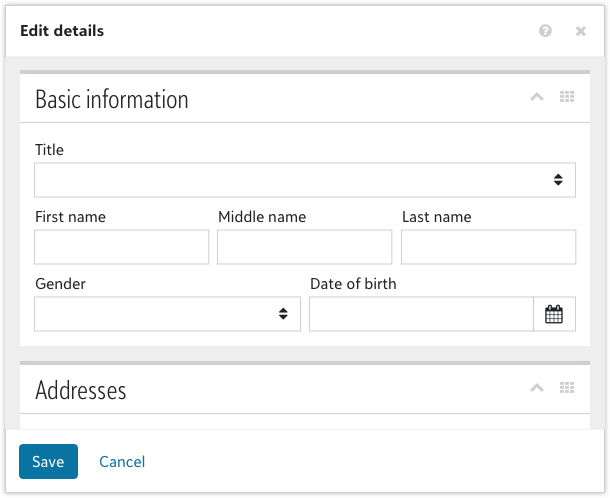Open the help icon in dialog header
This screenshot has width=610, height=498.
545,31
